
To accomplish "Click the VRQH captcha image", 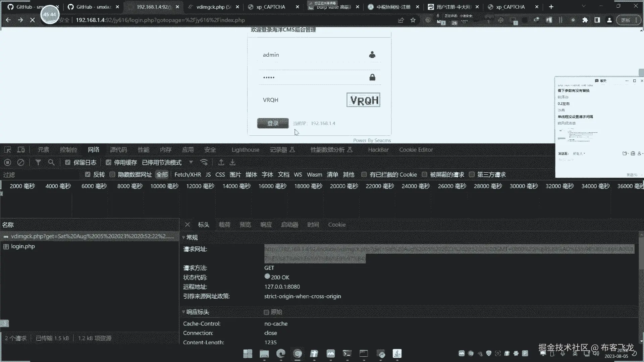I will coord(363,100).
